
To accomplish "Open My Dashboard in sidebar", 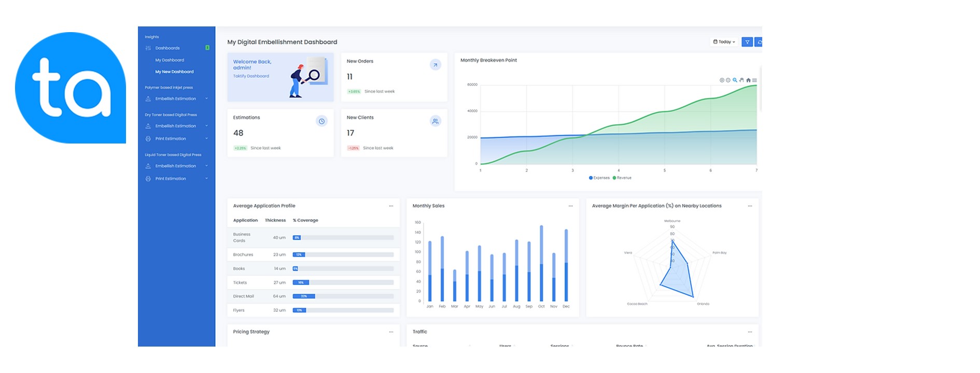I will point(170,60).
